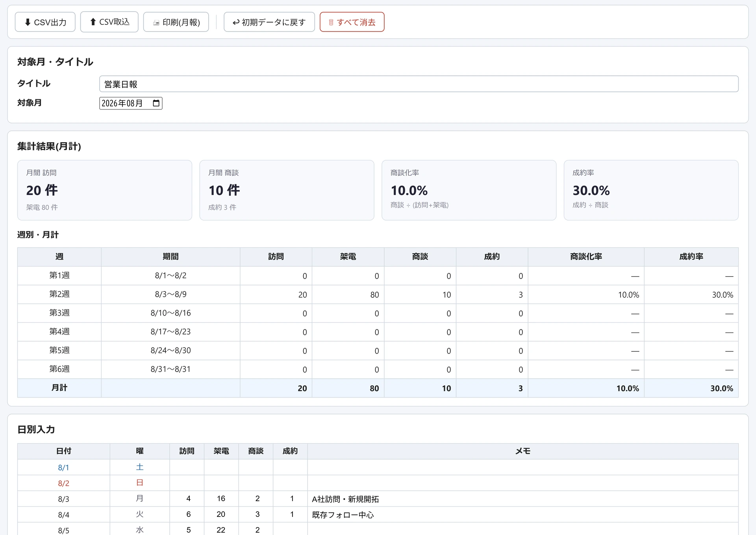Viewport: 756px width, 535px height.
Task: Click the 集計結果(月計) section heading
Action: 49,146
